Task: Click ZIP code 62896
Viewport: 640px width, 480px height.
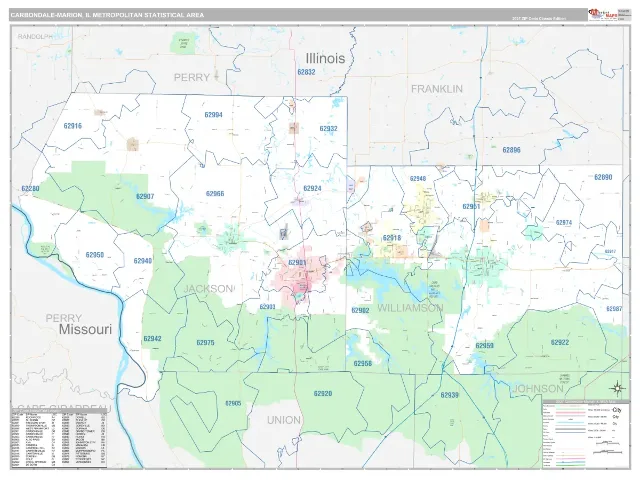Action: tap(511, 150)
